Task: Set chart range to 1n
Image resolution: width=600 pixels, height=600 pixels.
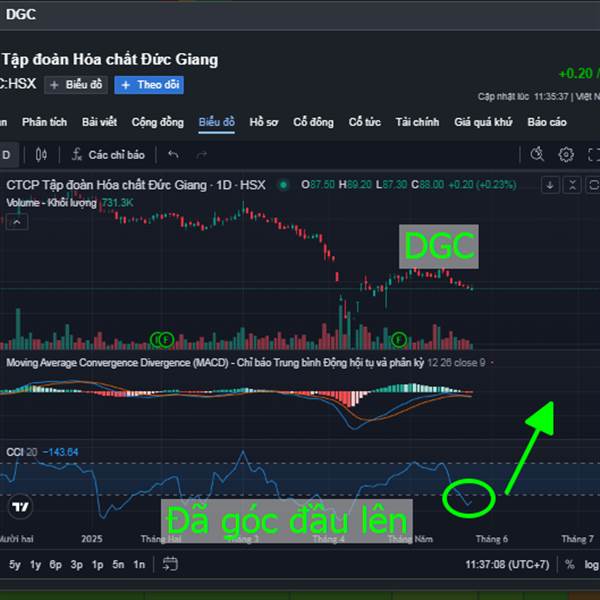Action: (x=139, y=564)
